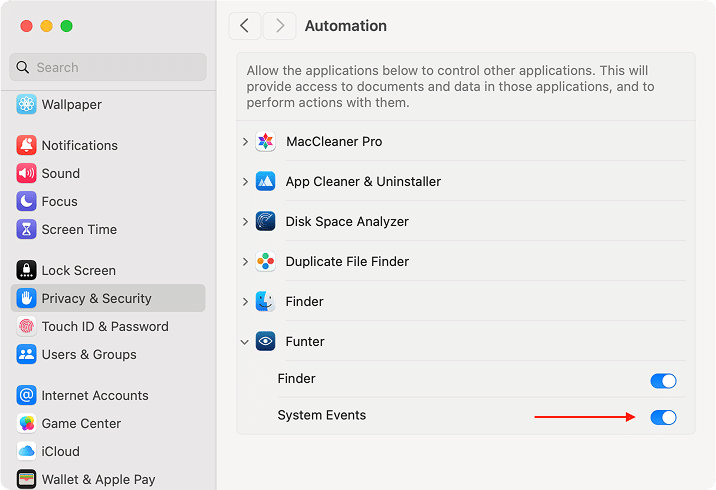Expand Duplicate File Finder row chevron
Viewport: 716px width, 490px height.
coord(245,262)
